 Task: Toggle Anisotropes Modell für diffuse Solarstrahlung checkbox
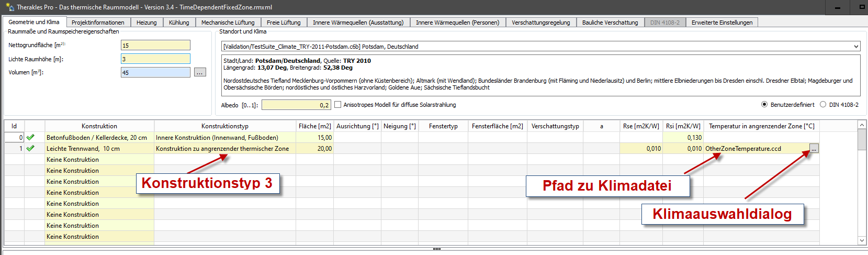click(337, 105)
